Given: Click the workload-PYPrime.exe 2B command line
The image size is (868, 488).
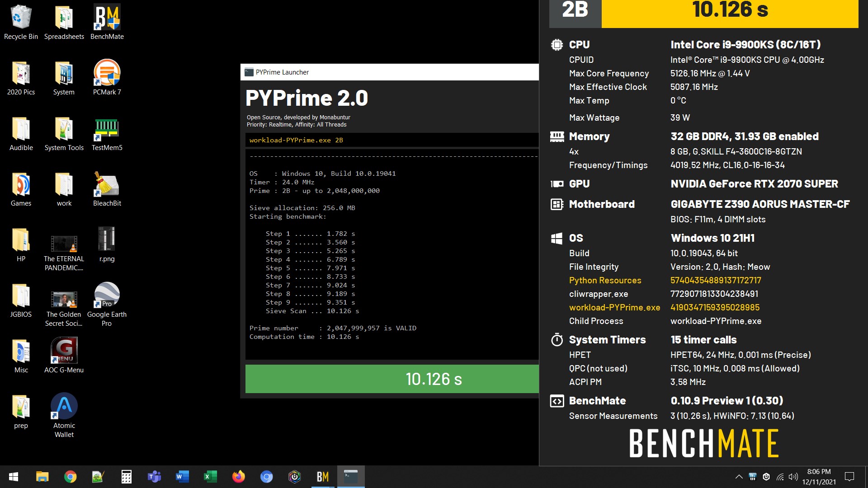Looking at the screenshot, I should point(392,140).
